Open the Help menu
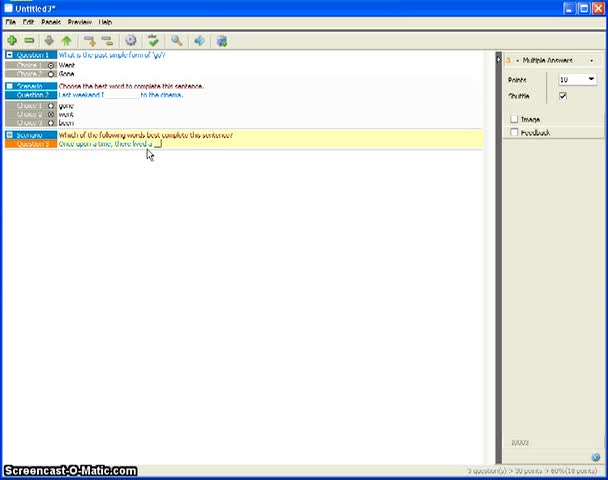The height and width of the screenshot is (480, 608). [x=105, y=22]
